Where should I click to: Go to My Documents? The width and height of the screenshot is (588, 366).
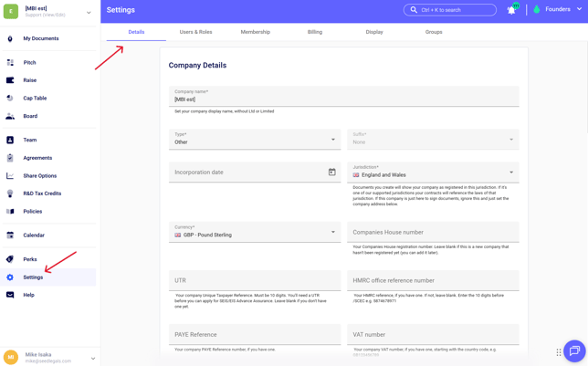pos(40,39)
